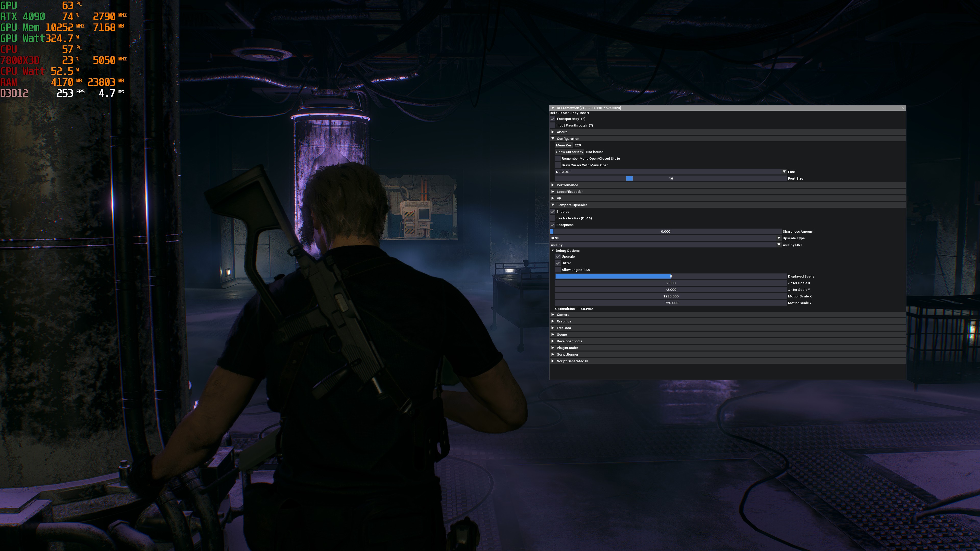Enable Draw Cursor With Menu Open
The height and width of the screenshot is (551, 980).
[558, 165]
